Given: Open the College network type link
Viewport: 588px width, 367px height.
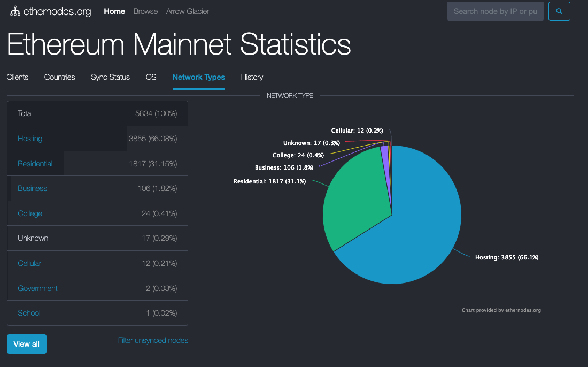Looking at the screenshot, I should 30,213.
